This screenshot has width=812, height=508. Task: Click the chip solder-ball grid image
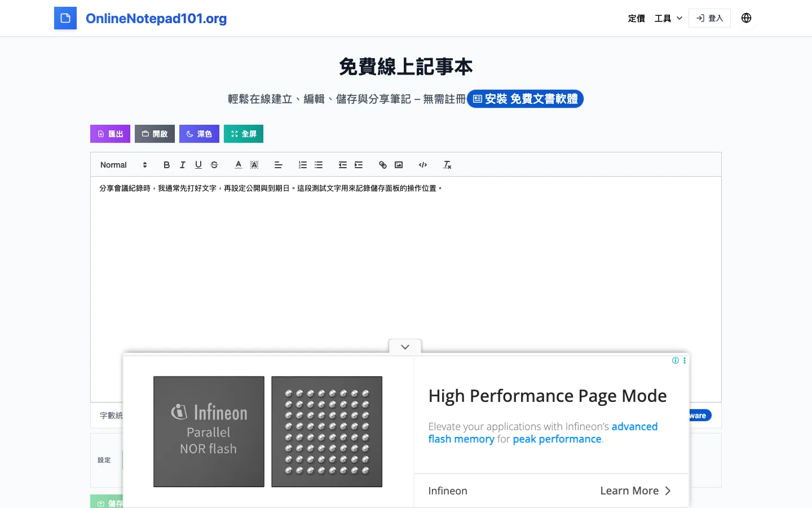point(326,432)
